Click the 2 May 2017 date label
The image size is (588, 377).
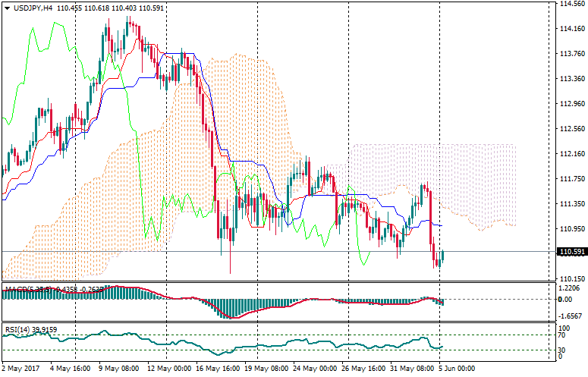coord(23,369)
